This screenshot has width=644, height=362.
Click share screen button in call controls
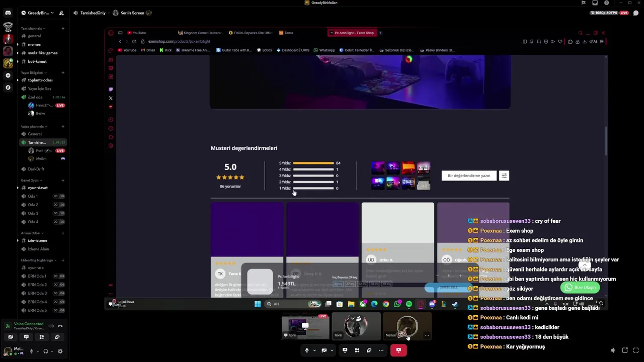[x=345, y=350]
